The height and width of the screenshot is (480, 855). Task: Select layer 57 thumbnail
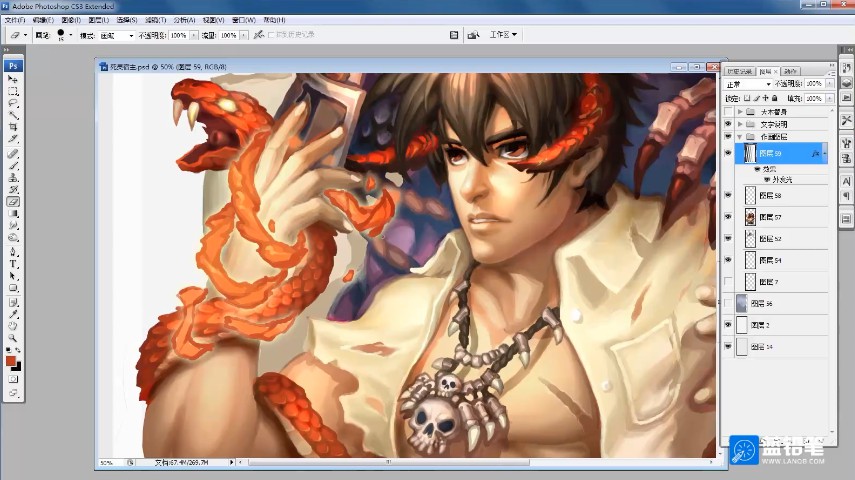[750, 217]
